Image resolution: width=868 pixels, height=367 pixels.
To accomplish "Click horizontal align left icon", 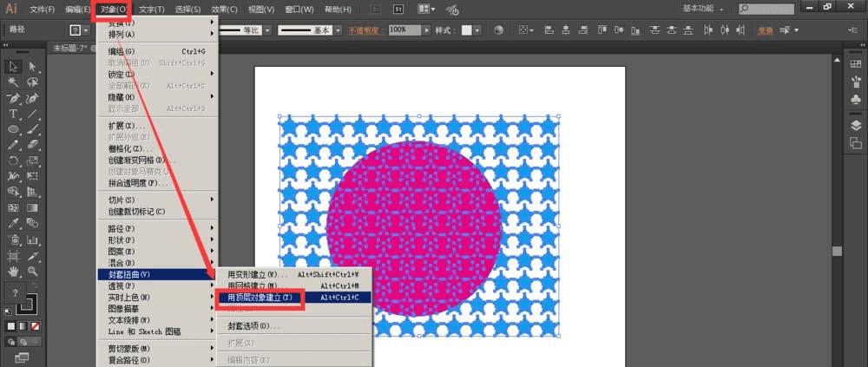I will point(549,30).
